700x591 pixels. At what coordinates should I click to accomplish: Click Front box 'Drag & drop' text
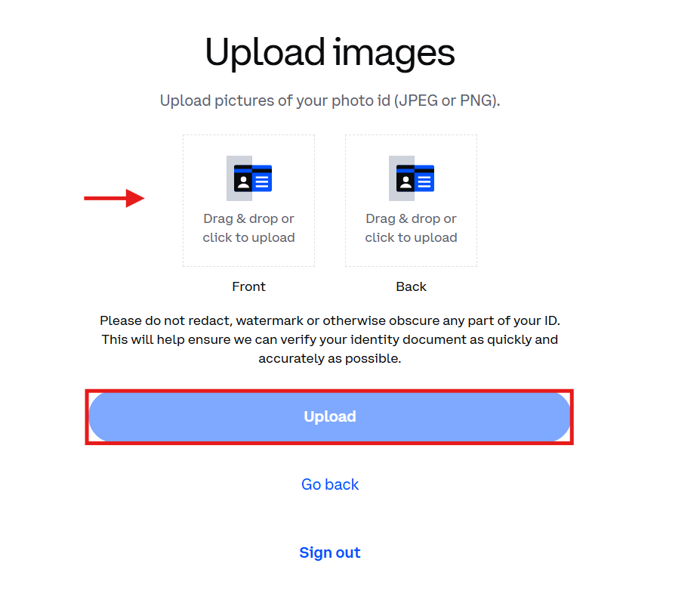248,219
